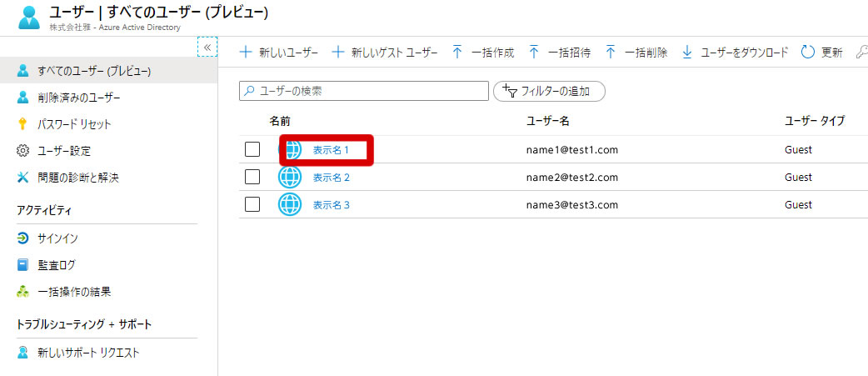The image size is (868, 376).
Task: Open 一括招待 bulk invite
Action: (x=559, y=53)
